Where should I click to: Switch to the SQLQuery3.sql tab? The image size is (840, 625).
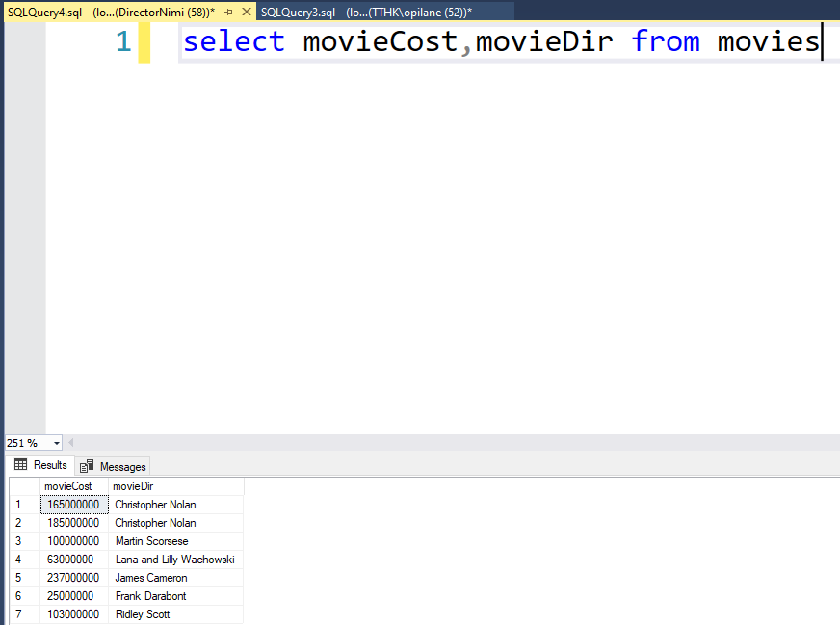[365, 12]
